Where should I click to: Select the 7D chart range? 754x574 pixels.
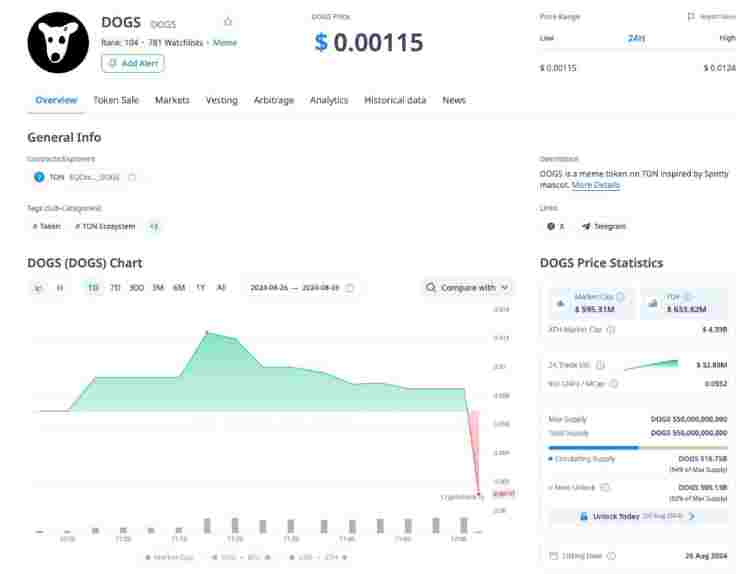click(115, 288)
